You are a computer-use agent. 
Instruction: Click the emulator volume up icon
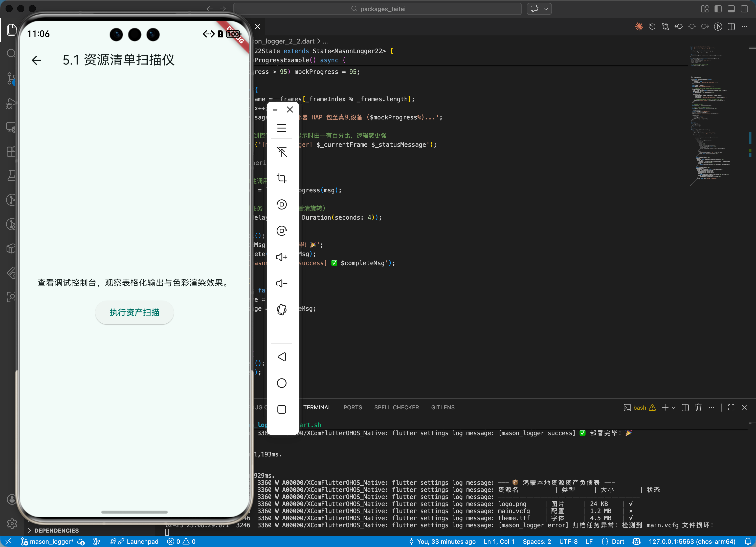[282, 257]
